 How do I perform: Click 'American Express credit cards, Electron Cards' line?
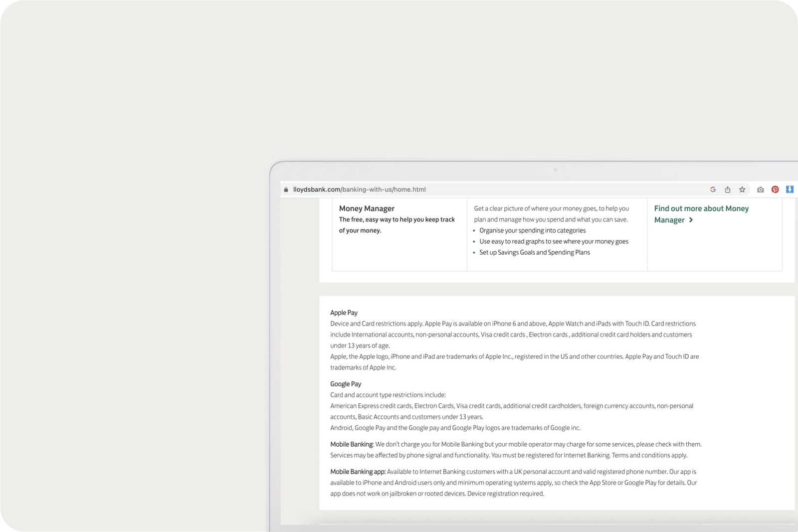pyautogui.click(x=511, y=406)
